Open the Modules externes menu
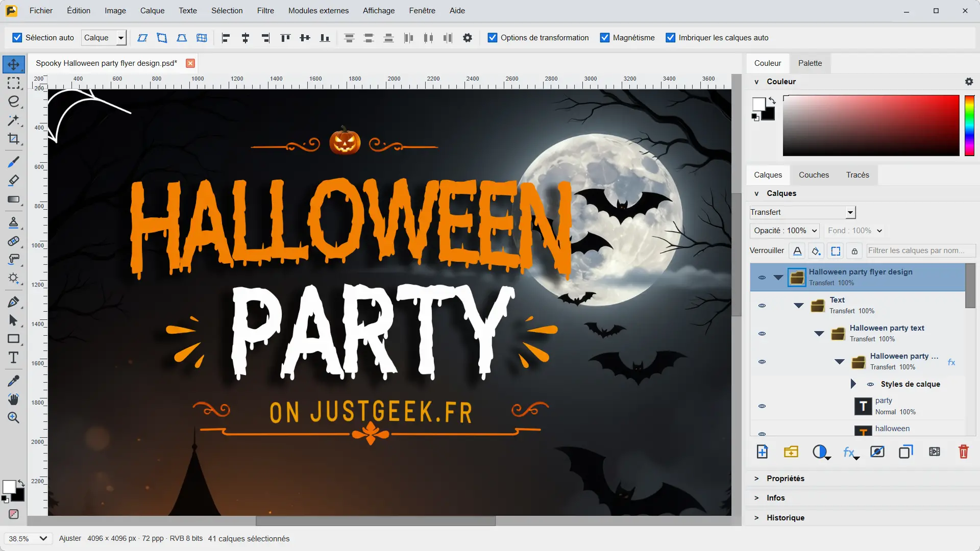 [x=318, y=11]
